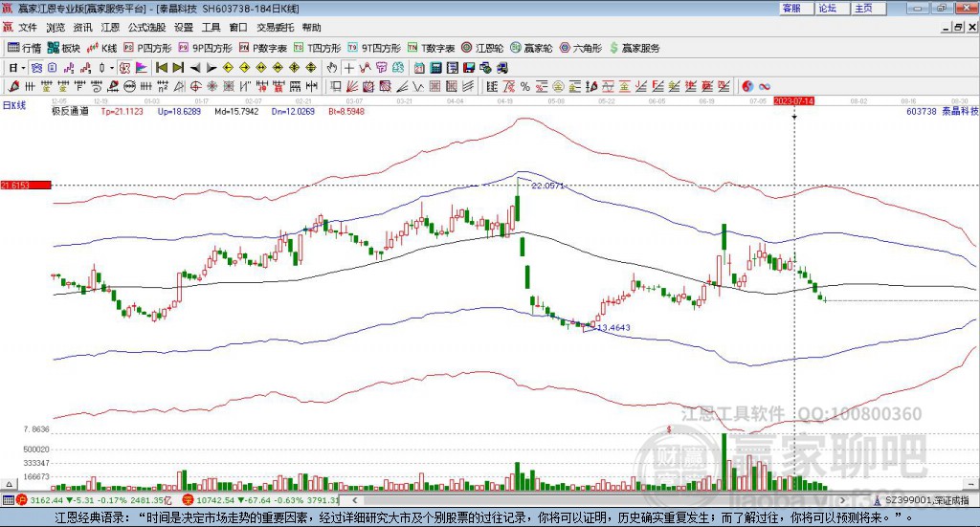980x527 pixels.
Task: Collapse volume panel with up-triangle button
Action: (x=9, y=485)
